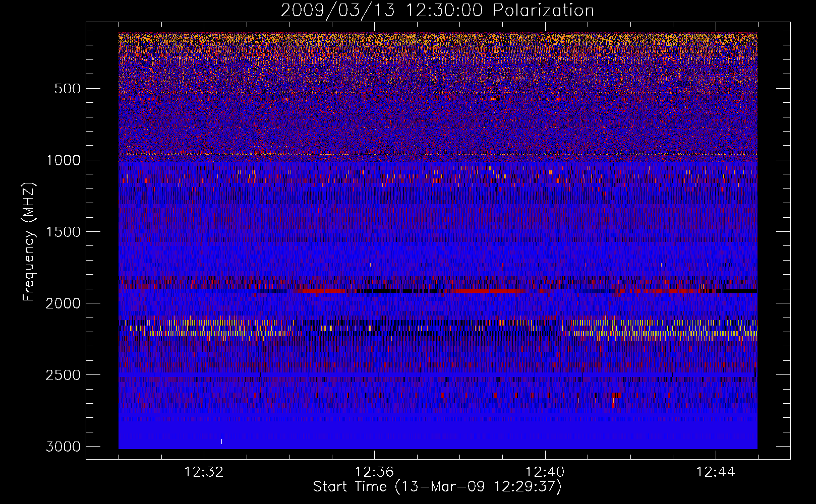Image resolution: width=816 pixels, height=504 pixels.
Task: Click the 12:40 time tick label
Action: (x=545, y=472)
